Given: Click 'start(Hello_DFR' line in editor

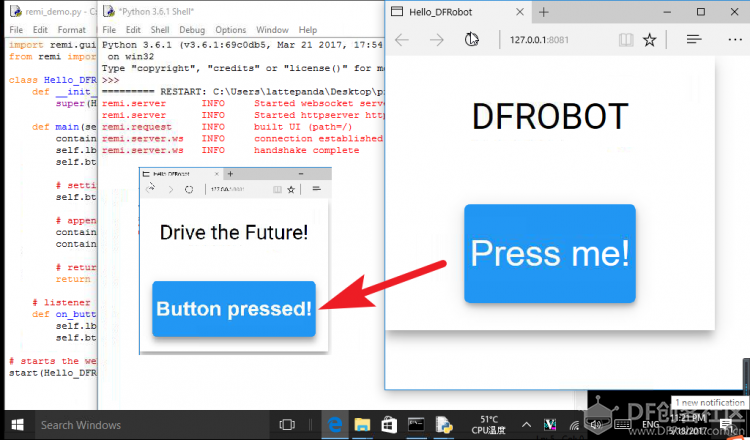Looking at the screenshot, I should pyautogui.click(x=53, y=373).
